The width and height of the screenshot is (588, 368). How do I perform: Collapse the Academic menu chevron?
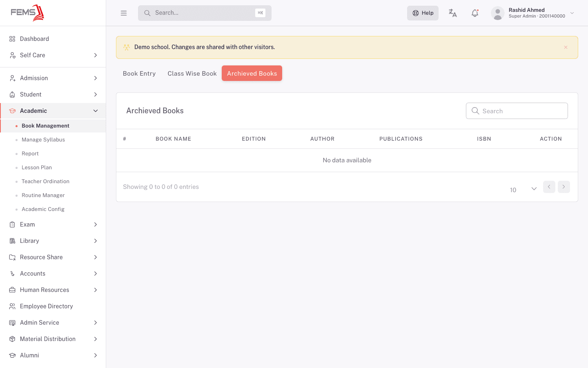point(96,111)
